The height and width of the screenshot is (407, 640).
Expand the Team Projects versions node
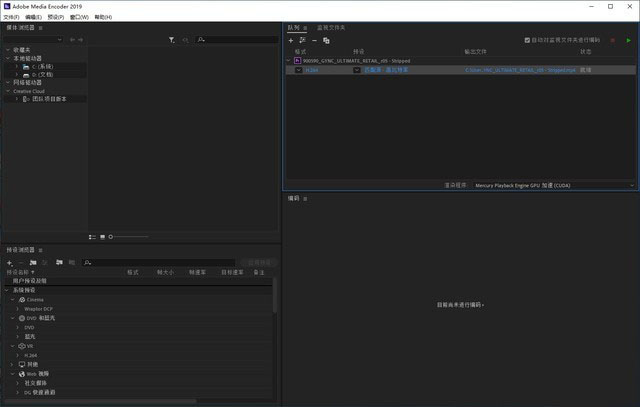[x=17, y=99]
